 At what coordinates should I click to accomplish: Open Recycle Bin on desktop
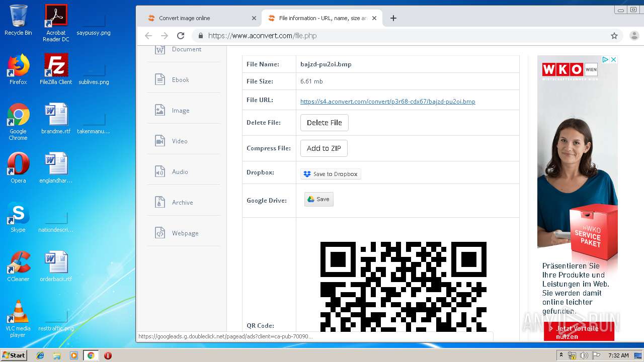(x=18, y=20)
